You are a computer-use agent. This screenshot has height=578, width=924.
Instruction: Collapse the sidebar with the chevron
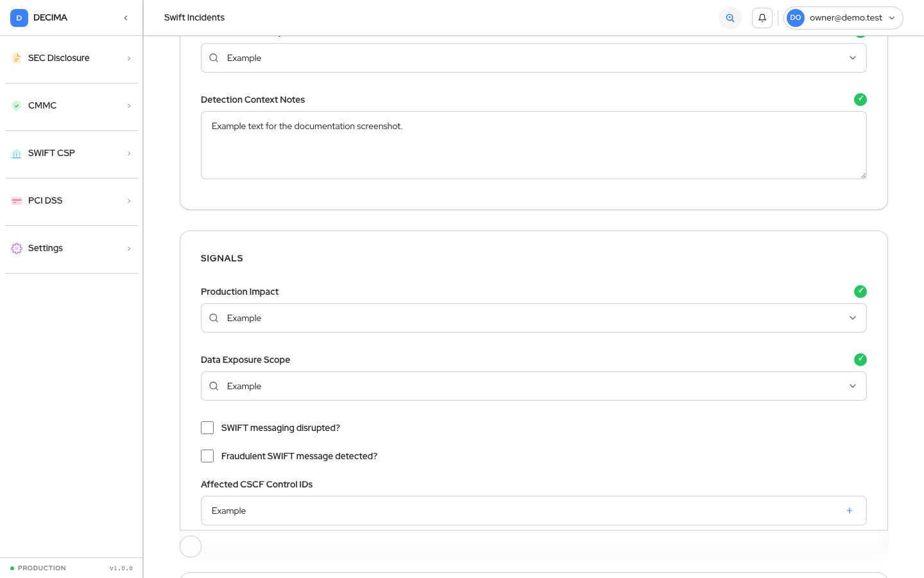point(126,18)
